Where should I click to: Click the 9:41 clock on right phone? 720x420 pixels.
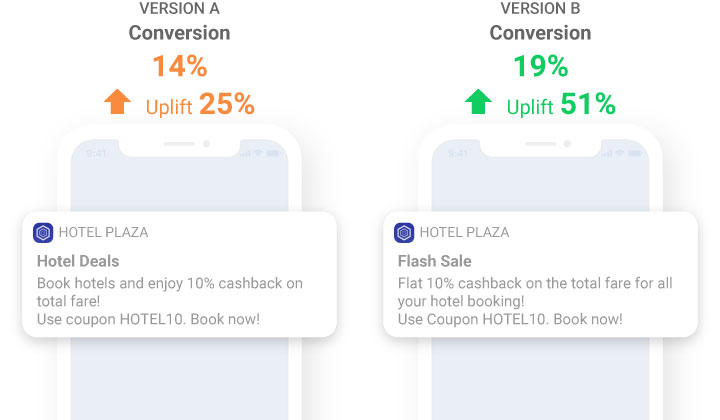458,153
